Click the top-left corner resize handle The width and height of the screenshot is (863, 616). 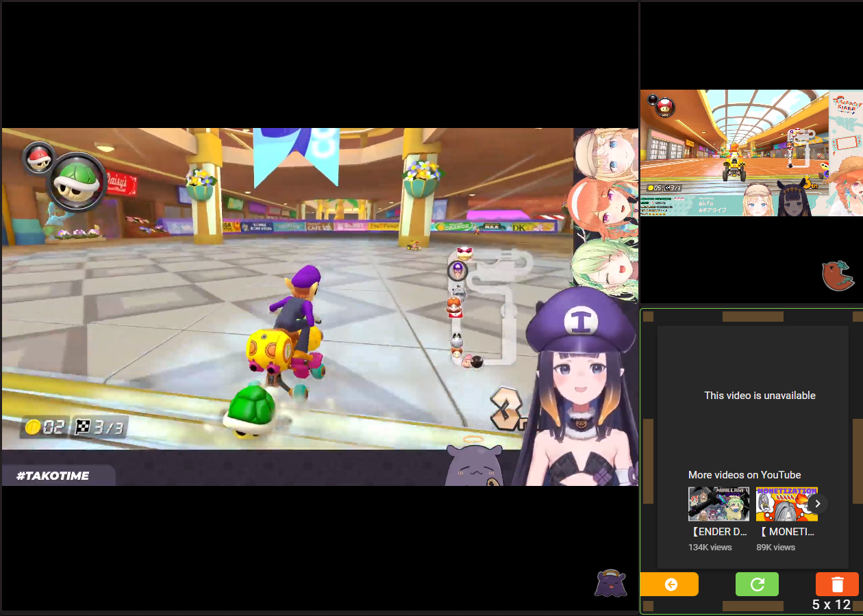click(648, 316)
